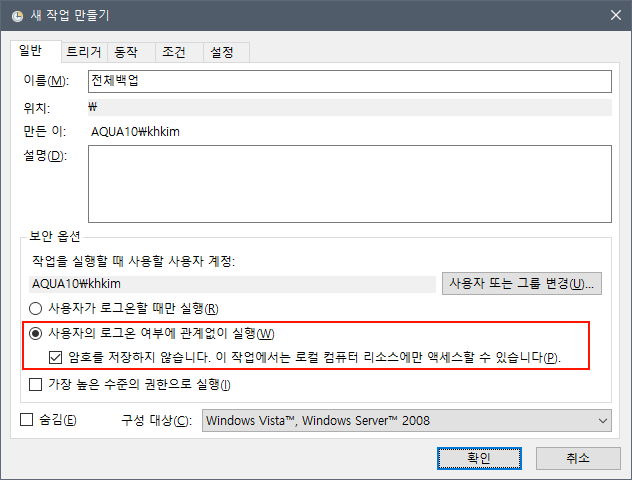The width and height of the screenshot is (632, 480).
Task: Confirm with the 확인 button
Action: pos(479,458)
